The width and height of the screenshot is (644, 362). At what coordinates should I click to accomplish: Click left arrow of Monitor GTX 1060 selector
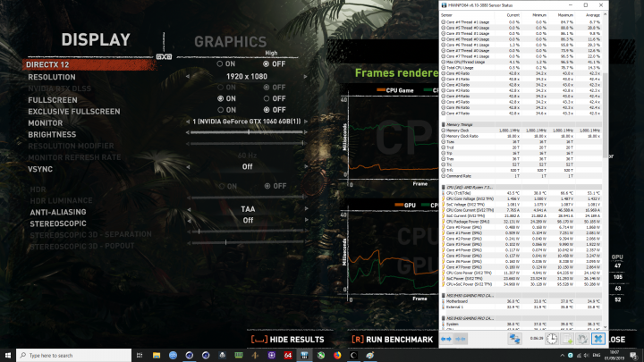[x=188, y=122]
